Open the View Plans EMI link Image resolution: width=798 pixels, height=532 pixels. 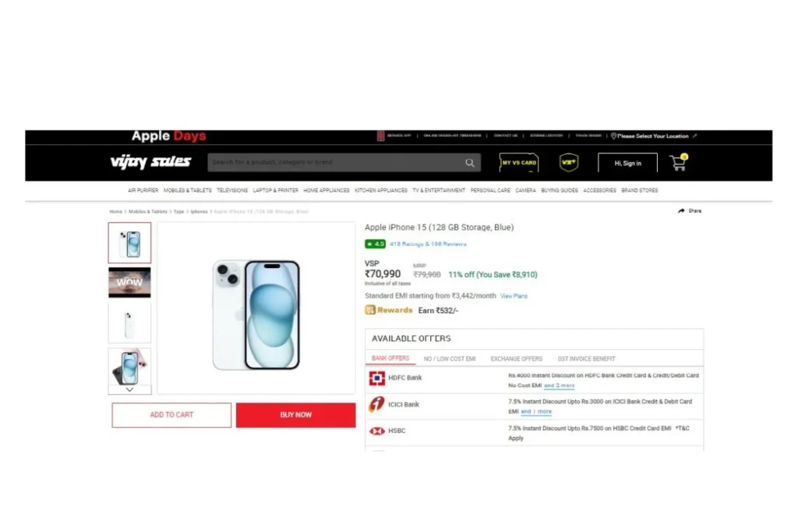pos(514,296)
